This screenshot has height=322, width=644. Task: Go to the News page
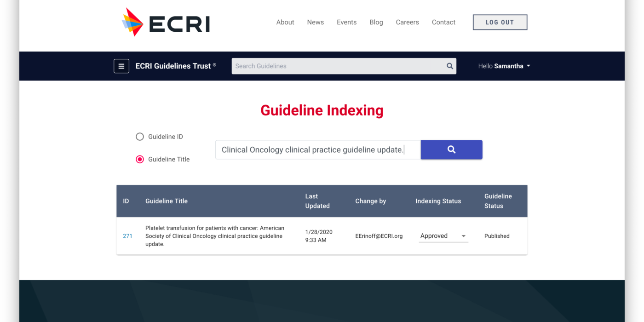(x=315, y=23)
